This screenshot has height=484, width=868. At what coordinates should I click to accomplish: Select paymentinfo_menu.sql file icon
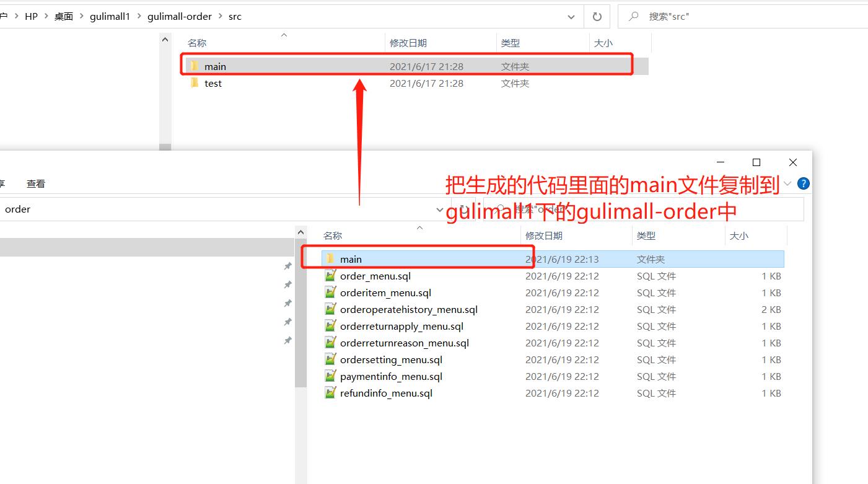[x=330, y=376]
